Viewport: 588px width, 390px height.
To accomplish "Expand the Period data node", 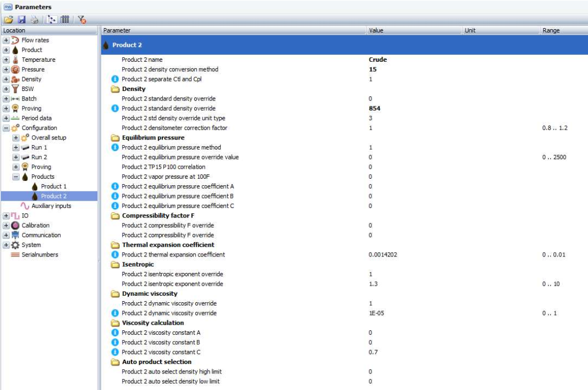I will pos(6,118).
